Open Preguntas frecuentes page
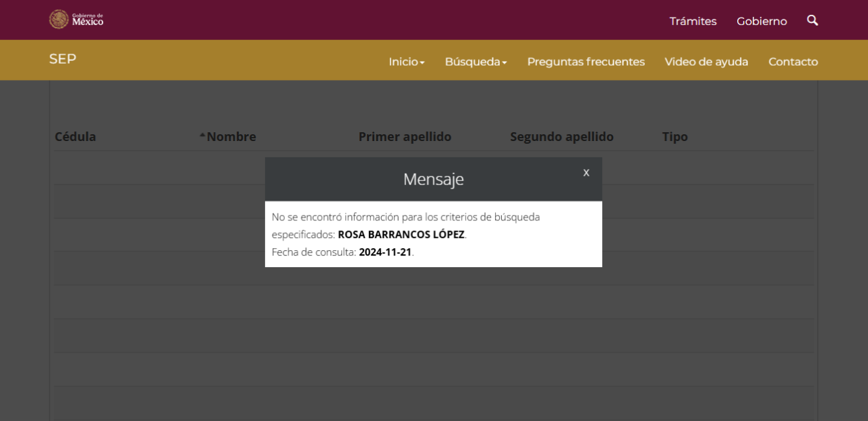The width and height of the screenshot is (868, 421). (x=586, y=62)
